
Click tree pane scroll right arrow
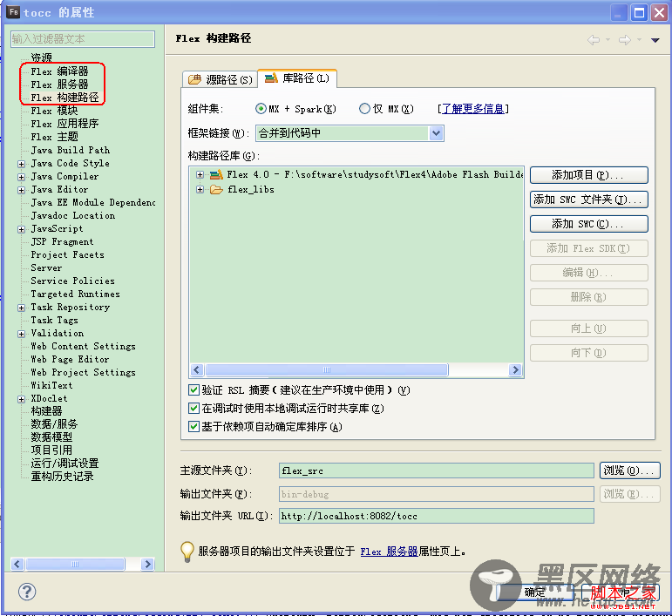147,565
